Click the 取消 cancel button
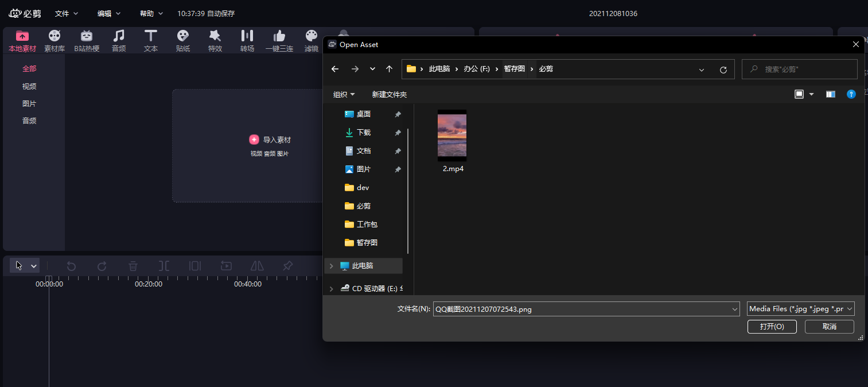This screenshot has height=387, width=868. [829, 326]
